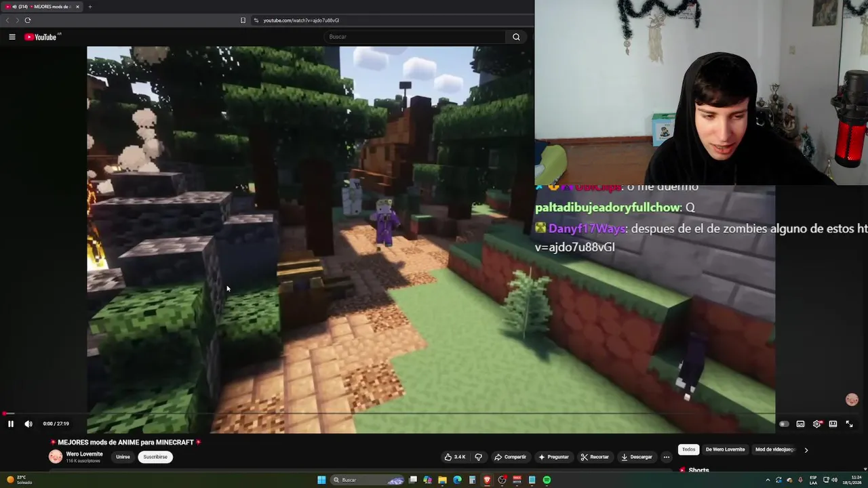Click the YouTube search magnifier button

pos(516,37)
